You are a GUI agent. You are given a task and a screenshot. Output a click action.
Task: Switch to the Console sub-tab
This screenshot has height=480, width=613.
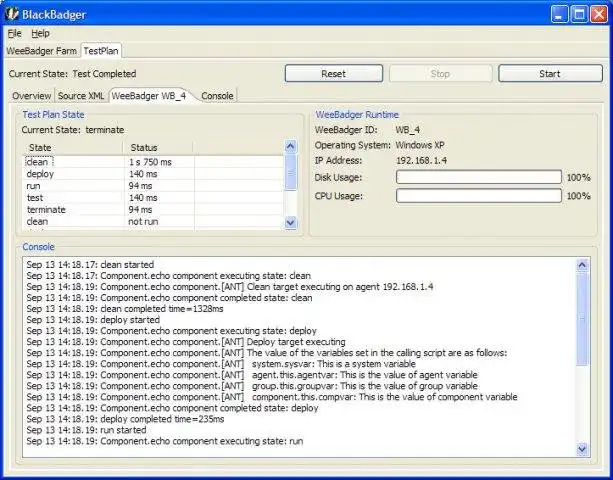(x=217, y=96)
